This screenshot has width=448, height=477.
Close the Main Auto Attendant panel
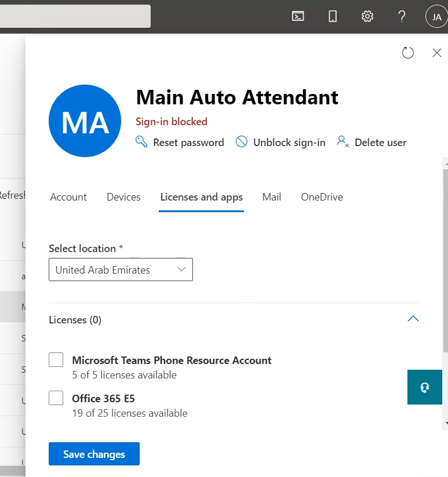click(x=437, y=53)
